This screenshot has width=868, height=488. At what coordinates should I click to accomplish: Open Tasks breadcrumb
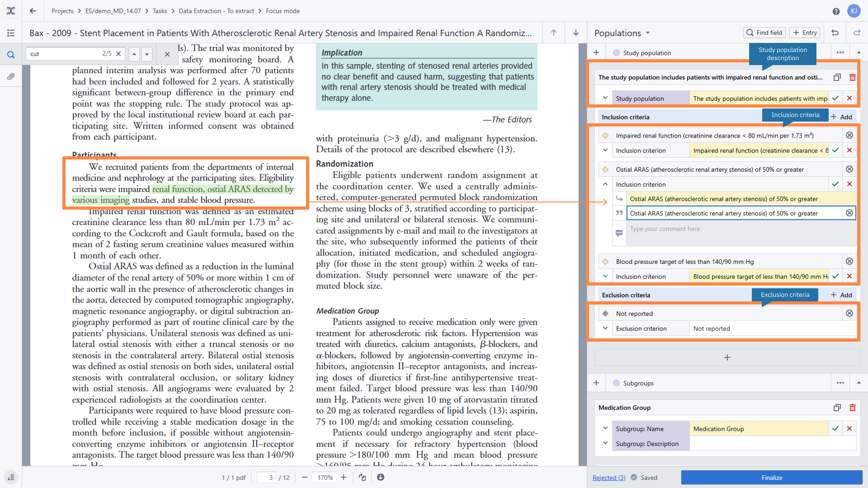(160, 11)
